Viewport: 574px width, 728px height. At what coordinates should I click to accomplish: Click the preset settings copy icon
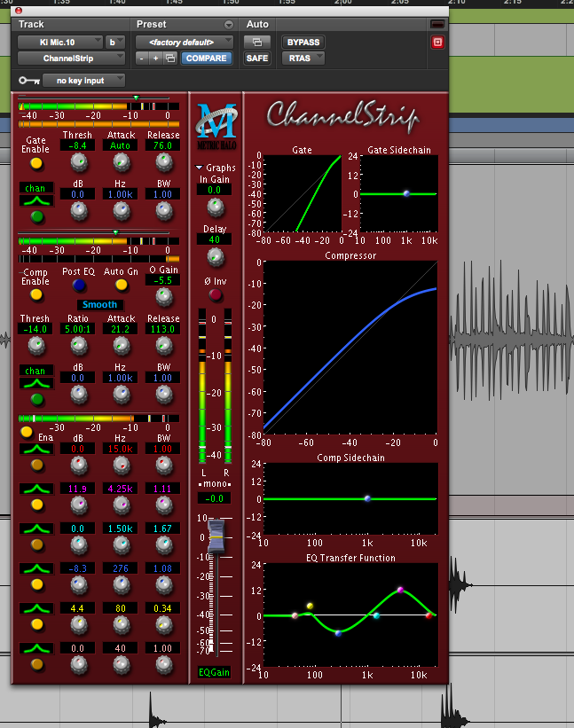tap(170, 59)
